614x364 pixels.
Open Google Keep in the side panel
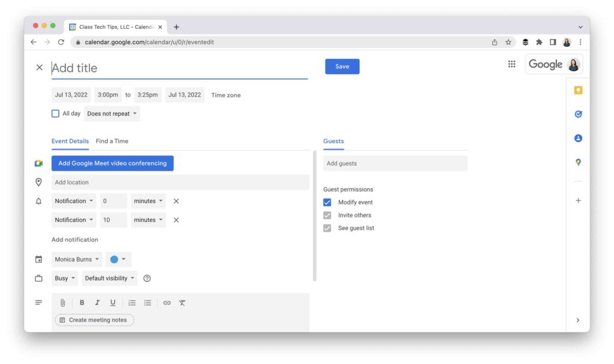[577, 90]
